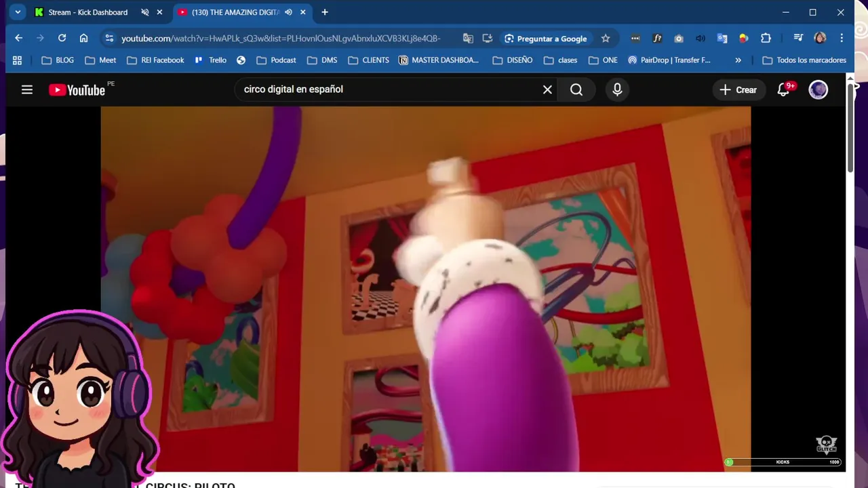868x488 pixels.
Task: Run search with magnifying glass button
Action: [576, 89]
